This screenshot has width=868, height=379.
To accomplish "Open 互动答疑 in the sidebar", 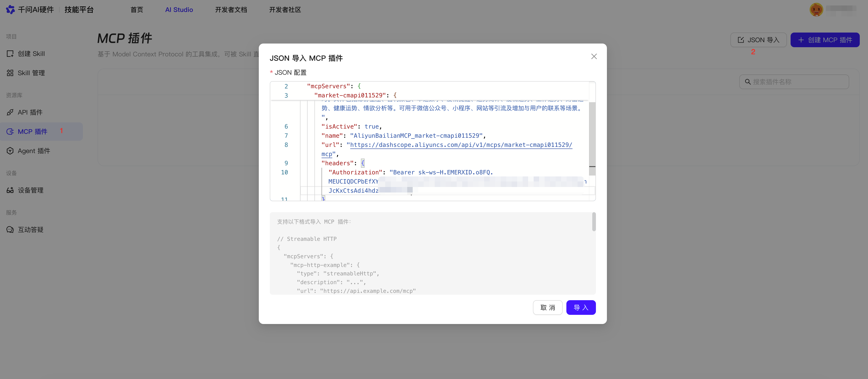I will tap(41, 230).
